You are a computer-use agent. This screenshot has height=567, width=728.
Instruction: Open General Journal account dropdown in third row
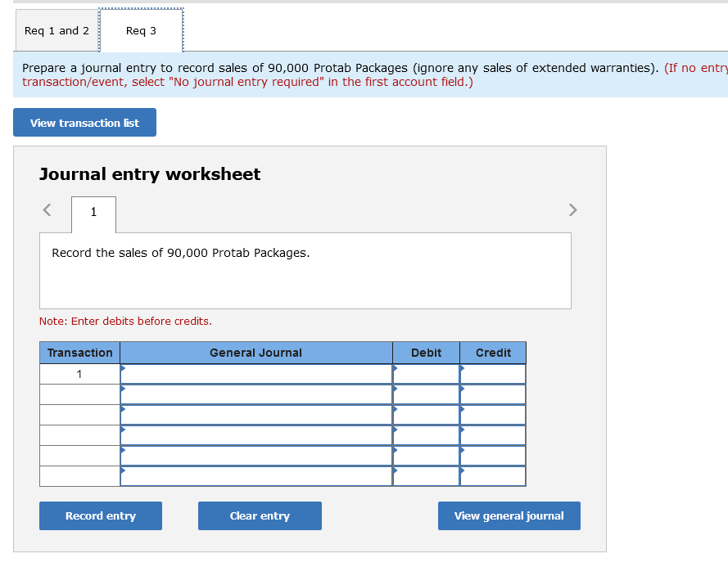coord(256,415)
